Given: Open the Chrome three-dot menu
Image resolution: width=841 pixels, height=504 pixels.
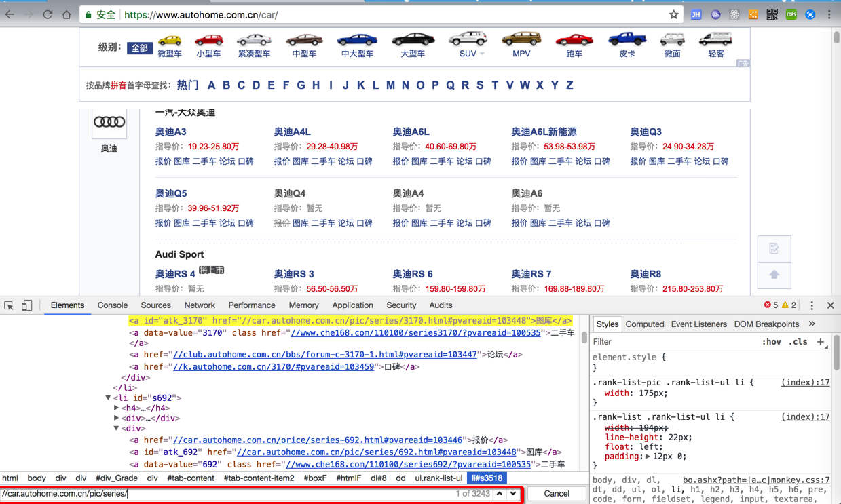Looking at the screenshot, I should pyautogui.click(x=829, y=14).
